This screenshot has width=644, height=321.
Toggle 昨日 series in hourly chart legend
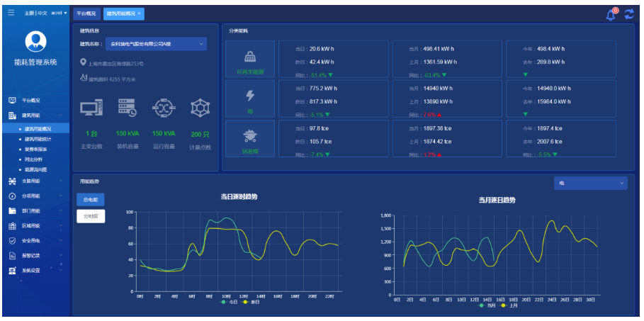tap(248, 302)
